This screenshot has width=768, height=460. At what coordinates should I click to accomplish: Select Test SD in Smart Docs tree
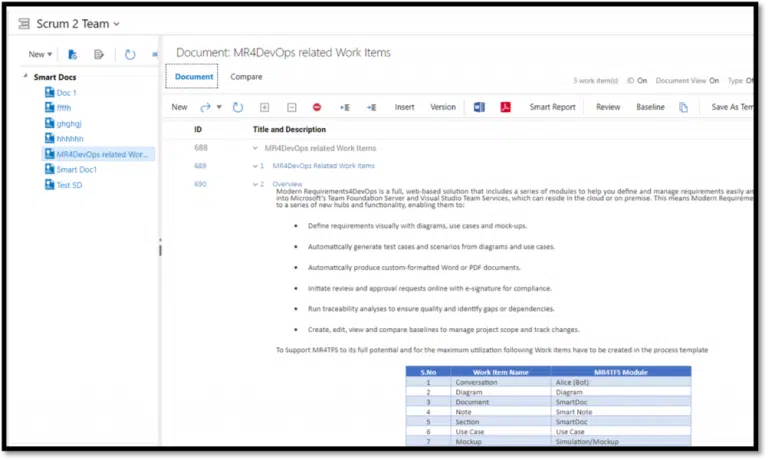click(x=69, y=185)
